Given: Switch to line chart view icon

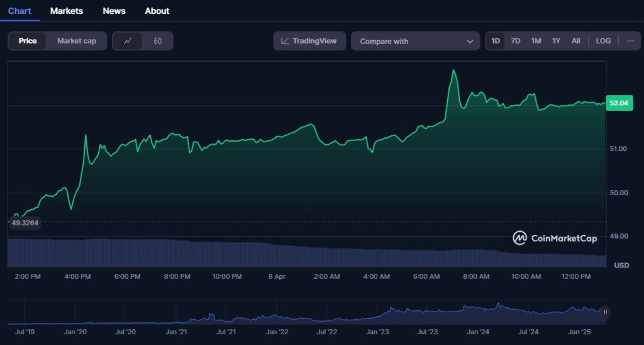Looking at the screenshot, I should (128, 41).
